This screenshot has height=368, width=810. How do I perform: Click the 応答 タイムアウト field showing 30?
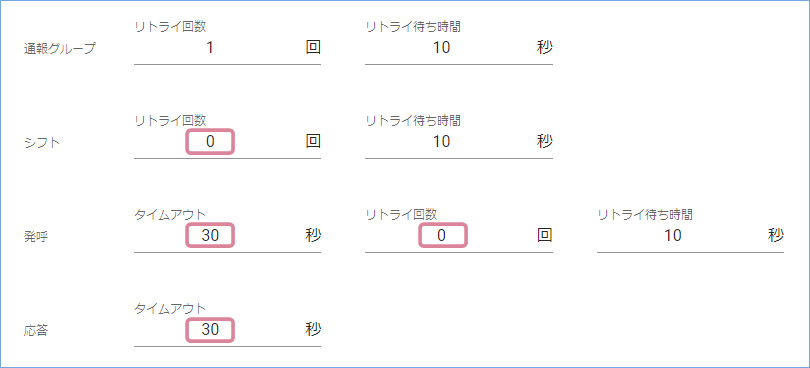point(227,330)
